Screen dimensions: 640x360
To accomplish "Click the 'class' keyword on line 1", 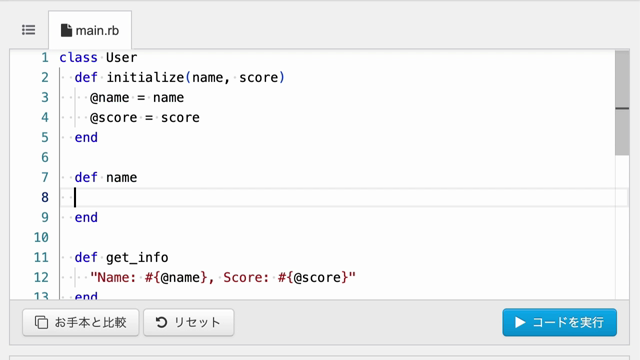I will coord(78,58).
